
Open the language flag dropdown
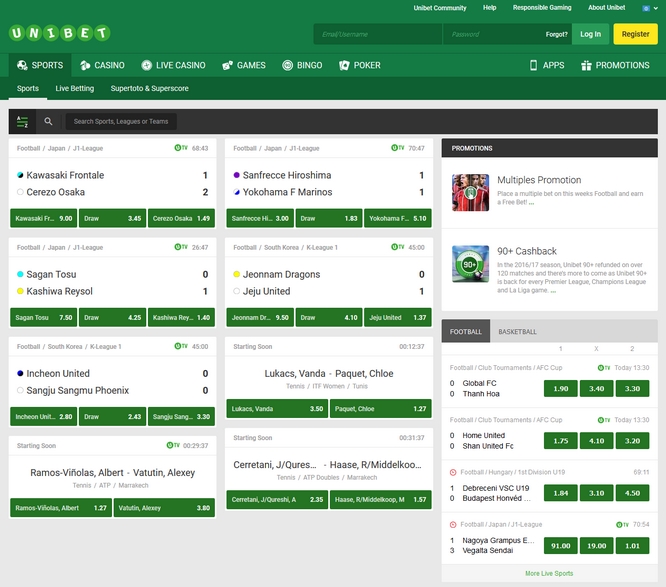coord(650,8)
